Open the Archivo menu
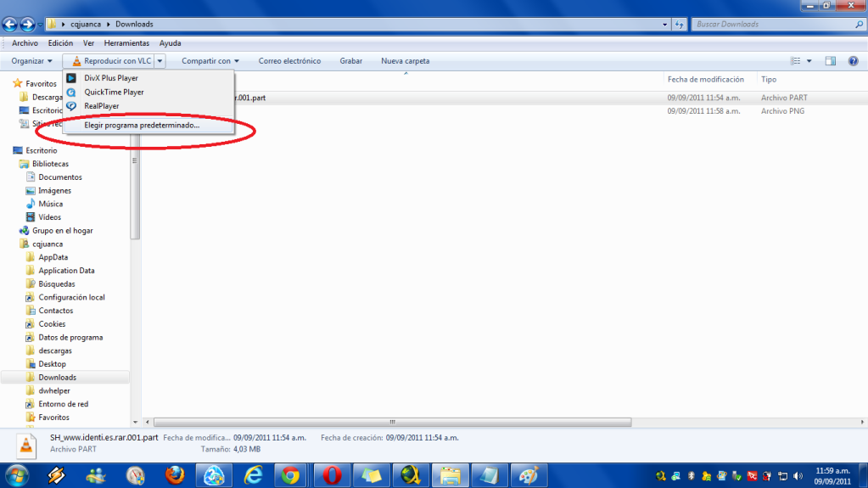This screenshot has width=868, height=488. (x=25, y=43)
